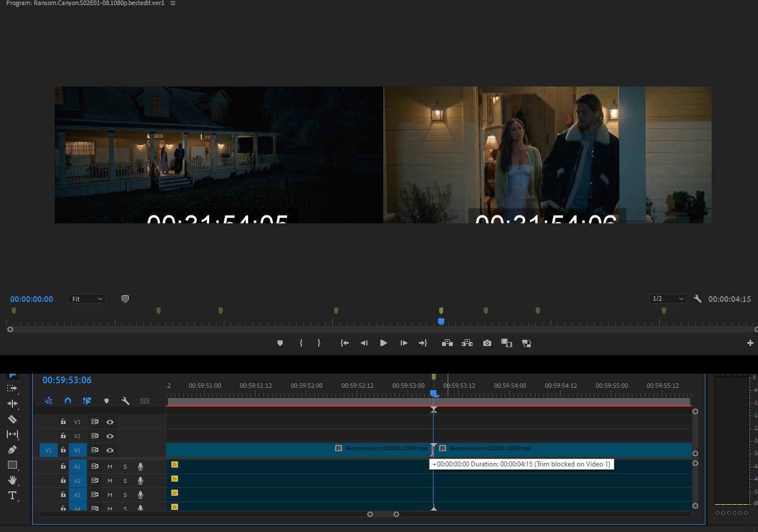Image resolution: width=758 pixels, height=532 pixels.
Task: Click Add Marker in program monitor
Action: point(280,343)
